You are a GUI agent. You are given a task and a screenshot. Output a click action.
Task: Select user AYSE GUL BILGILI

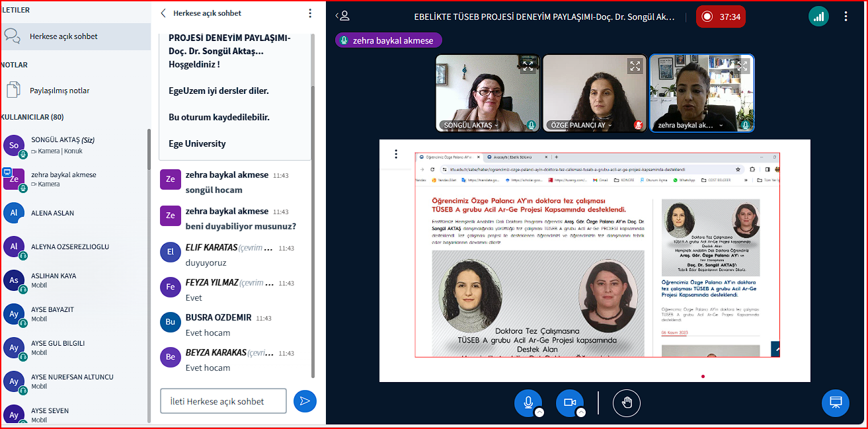(74, 348)
